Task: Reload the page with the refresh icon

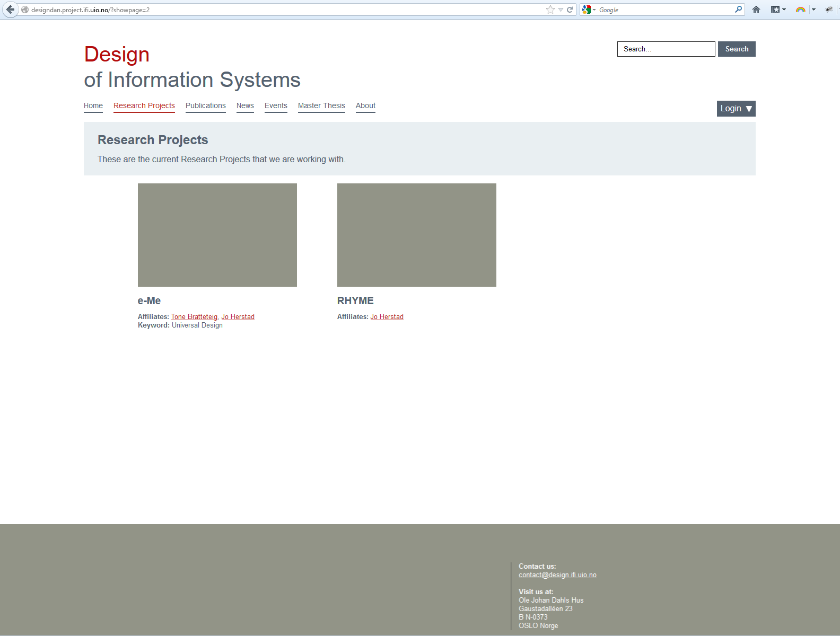Action: click(x=570, y=10)
